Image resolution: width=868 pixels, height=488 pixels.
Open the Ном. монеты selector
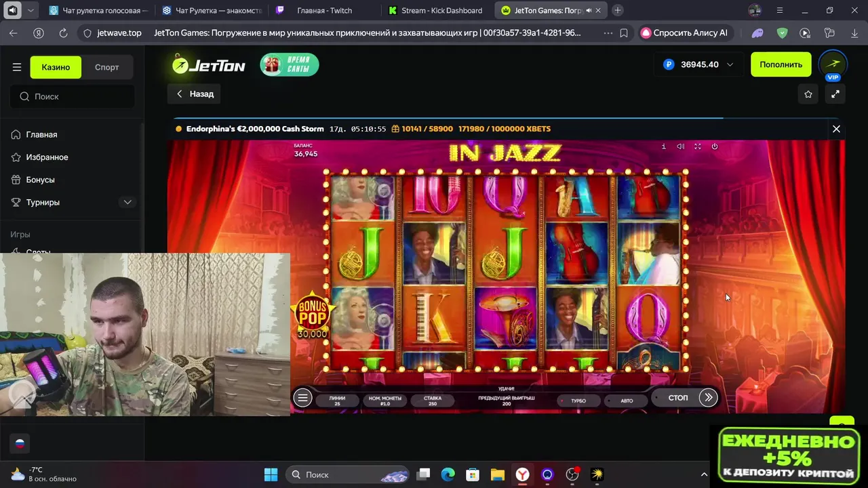(x=384, y=401)
